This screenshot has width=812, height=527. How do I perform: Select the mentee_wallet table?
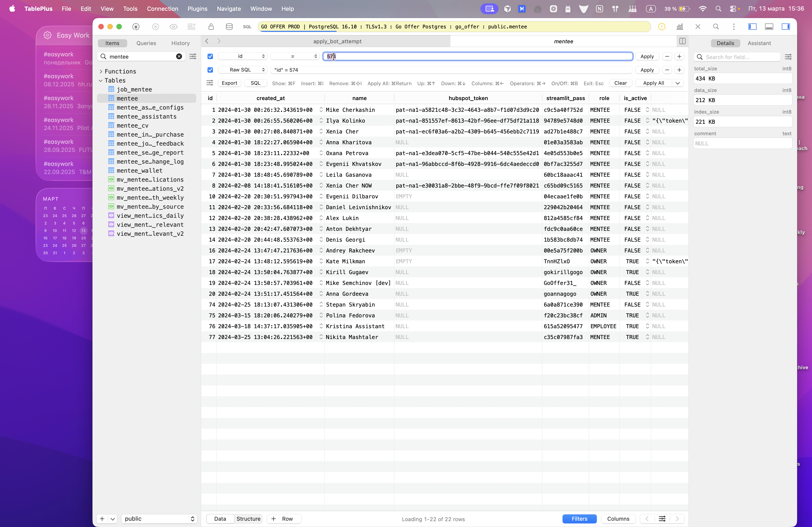coord(139,170)
